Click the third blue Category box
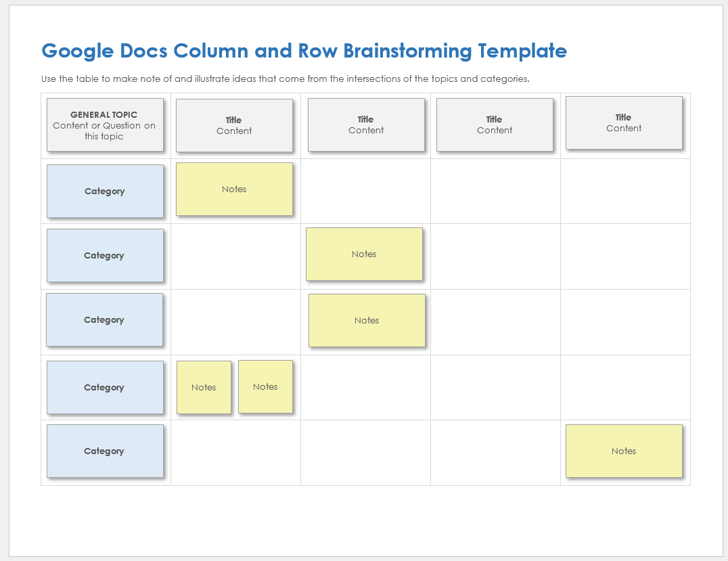Image resolution: width=728 pixels, height=561 pixels. (x=104, y=319)
